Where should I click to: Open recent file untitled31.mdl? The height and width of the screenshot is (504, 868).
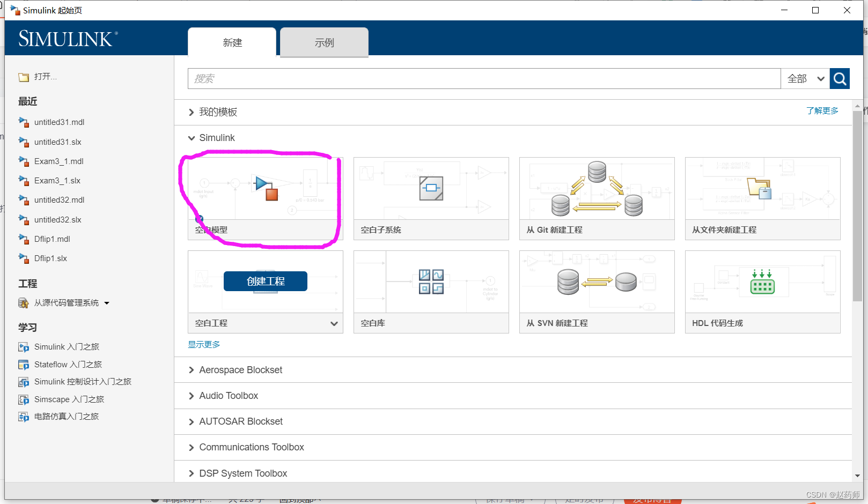point(59,122)
